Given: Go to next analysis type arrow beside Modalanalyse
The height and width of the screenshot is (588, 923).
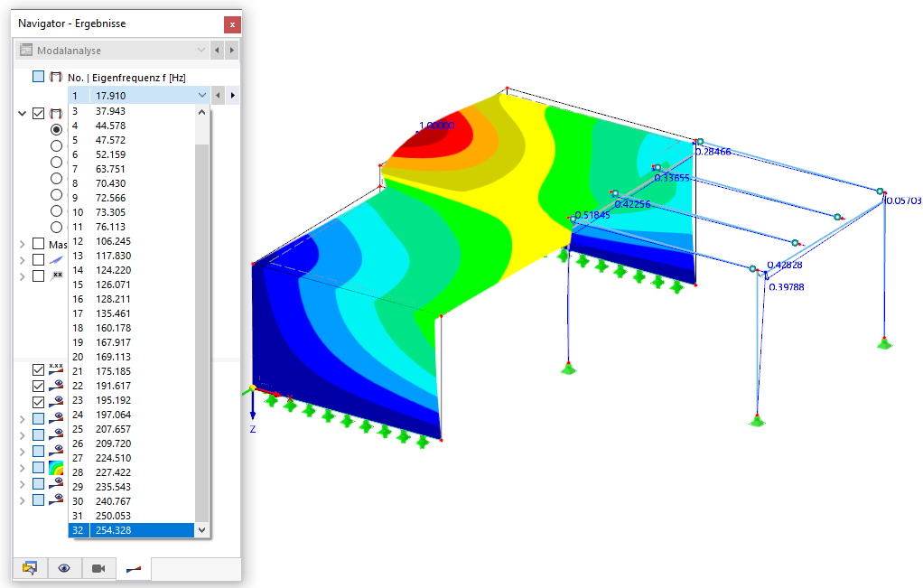Looking at the screenshot, I should click(x=232, y=50).
